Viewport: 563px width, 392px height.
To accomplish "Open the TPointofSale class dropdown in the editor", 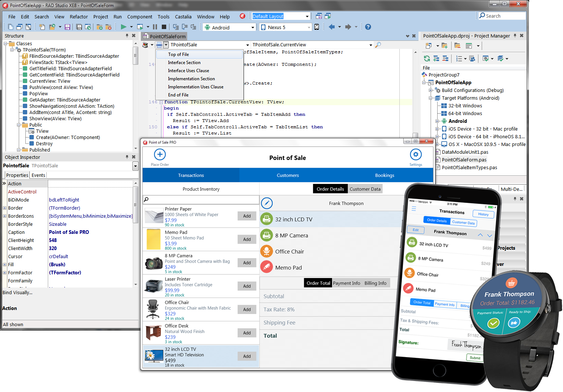I will coord(247,45).
